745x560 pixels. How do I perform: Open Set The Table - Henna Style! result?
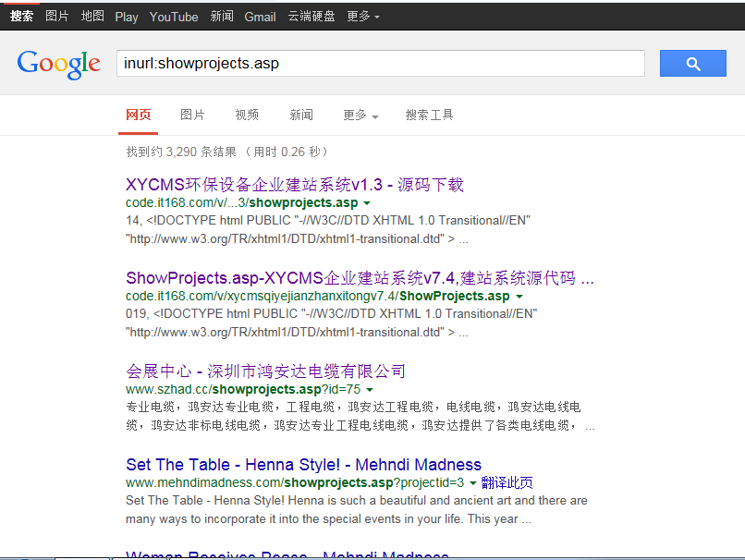(303, 464)
